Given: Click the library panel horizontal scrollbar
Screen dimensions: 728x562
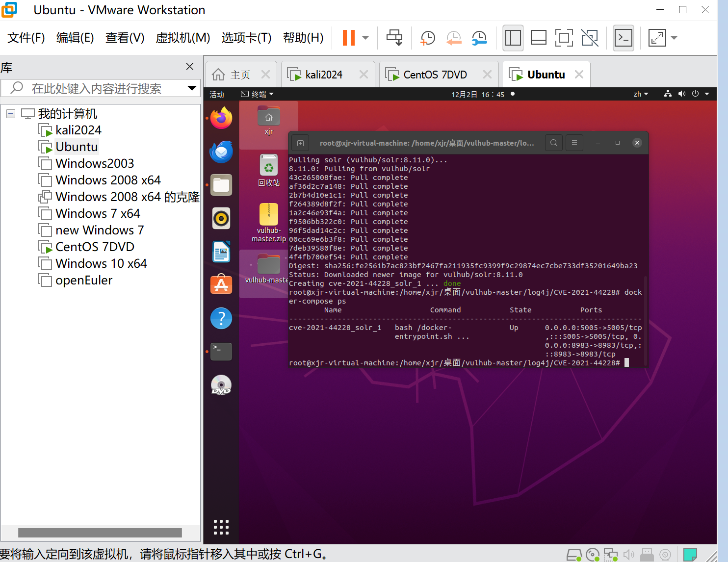Looking at the screenshot, I should [100, 533].
